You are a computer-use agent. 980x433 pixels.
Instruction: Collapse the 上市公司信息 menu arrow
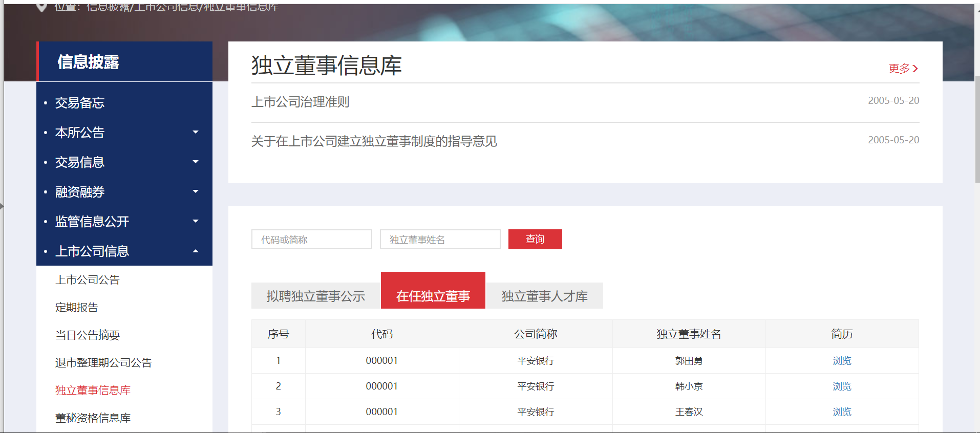[x=196, y=251]
